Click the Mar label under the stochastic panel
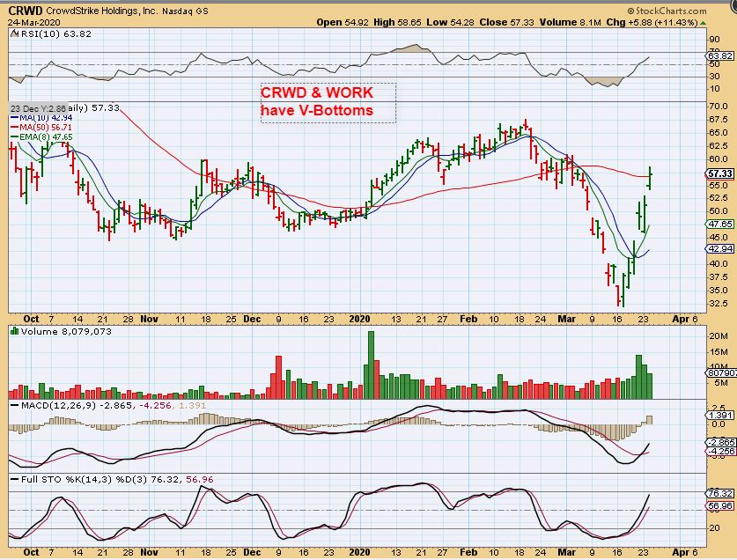The height and width of the screenshot is (560, 737). [566, 552]
